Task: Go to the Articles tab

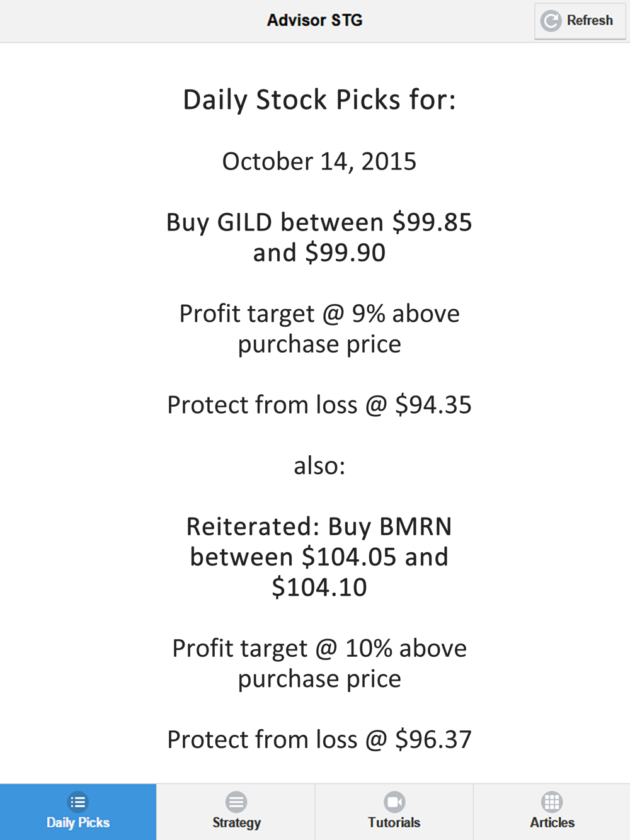Action: point(552,812)
